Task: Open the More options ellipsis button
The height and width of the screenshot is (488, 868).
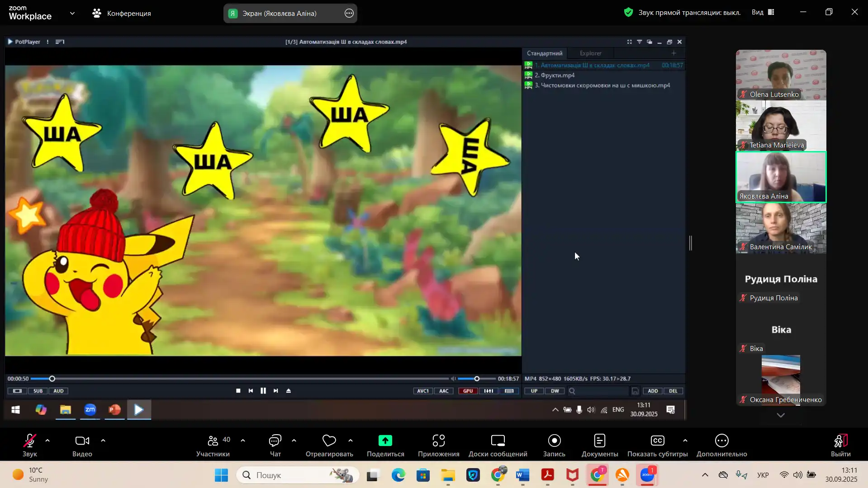Action: click(721, 445)
